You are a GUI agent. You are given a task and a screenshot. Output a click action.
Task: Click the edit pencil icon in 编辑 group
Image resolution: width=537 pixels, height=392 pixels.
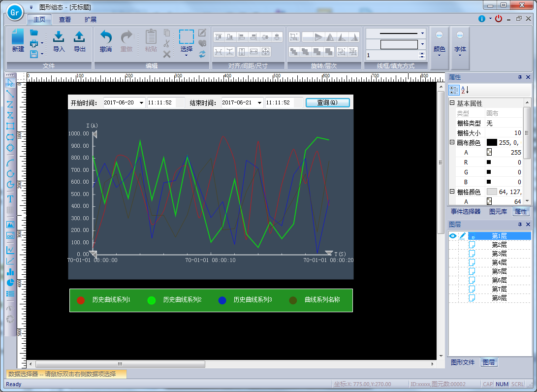[x=202, y=33]
